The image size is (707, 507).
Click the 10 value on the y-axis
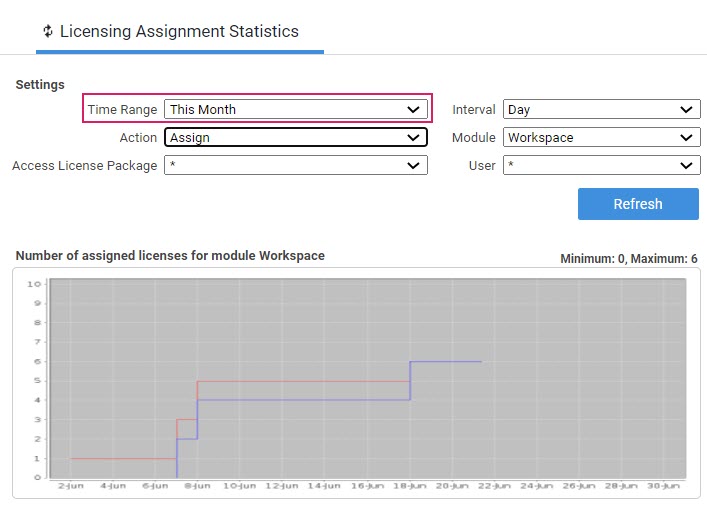click(x=34, y=284)
